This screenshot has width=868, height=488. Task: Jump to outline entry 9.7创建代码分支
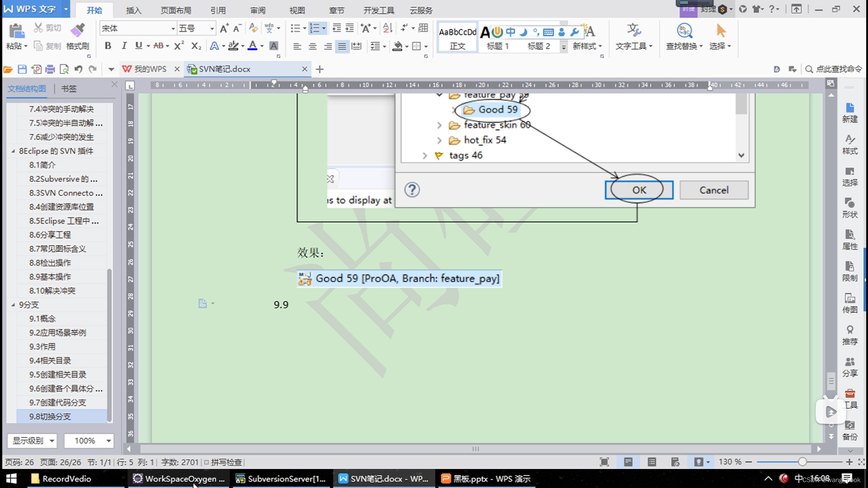click(57, 403)
